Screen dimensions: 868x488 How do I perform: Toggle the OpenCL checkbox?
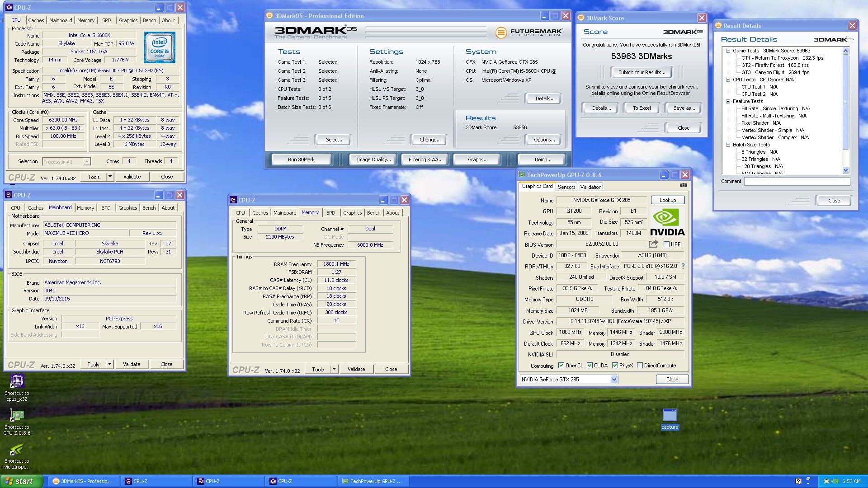click(x=561, y=366)
